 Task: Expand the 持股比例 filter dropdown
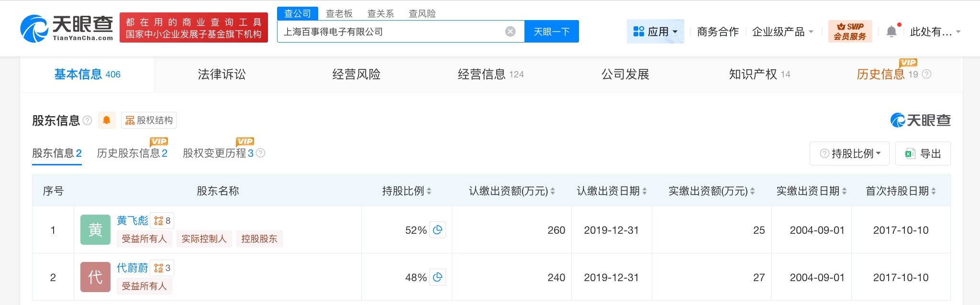point(849,153)
